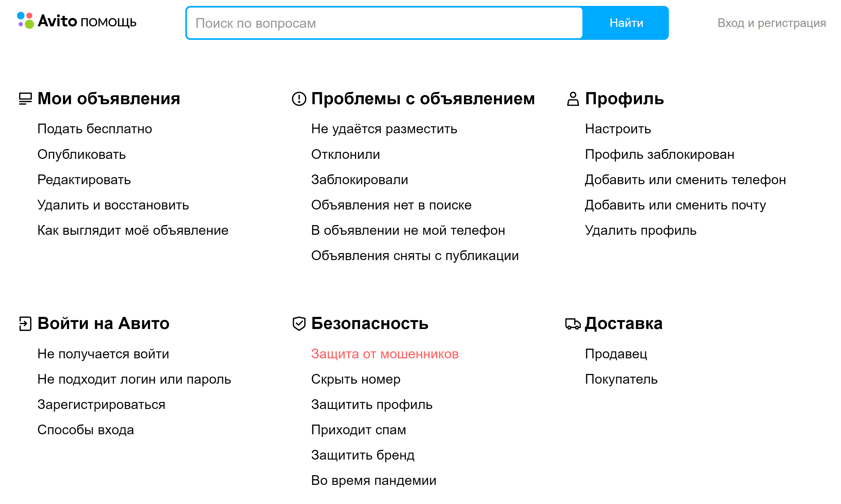The height and width of the screenshot is (504, 841).
Task: Click the blue Найти button
Action: (625, 23)
